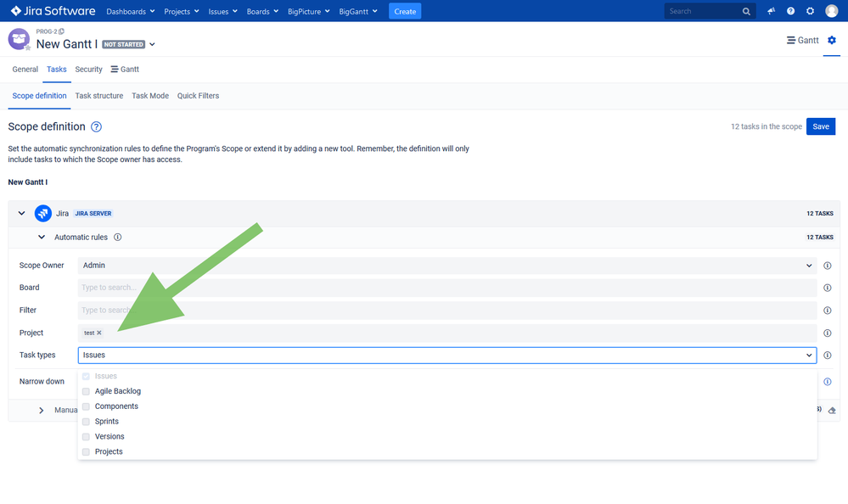
Task: Open the Gantt view button top right
Action: pyautogui.click(x=802, y=40)
